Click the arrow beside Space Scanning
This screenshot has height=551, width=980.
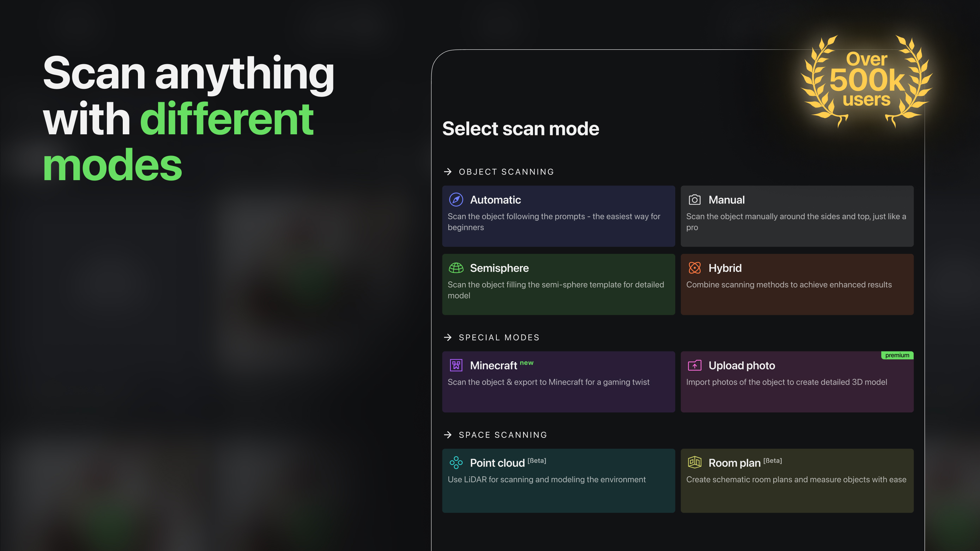point(447,435)
